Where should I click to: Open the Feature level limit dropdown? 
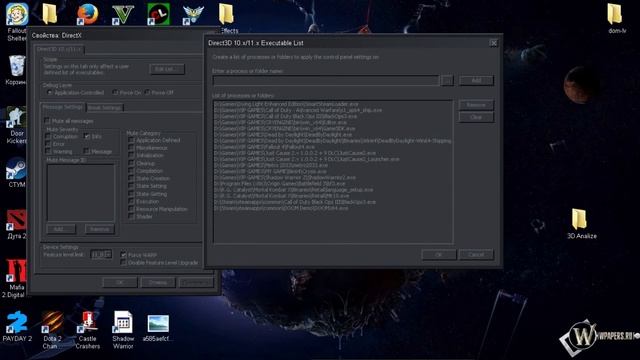click(101, 254)
